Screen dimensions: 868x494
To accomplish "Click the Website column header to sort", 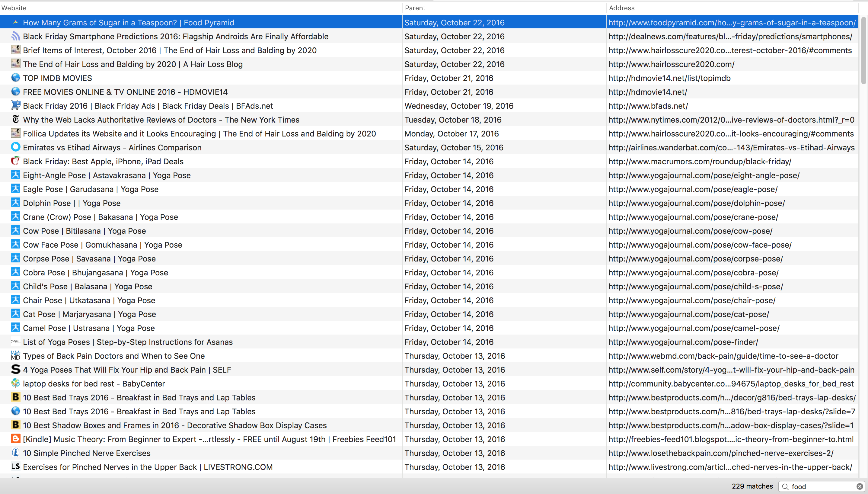I will pyautogui.click(x=15, y=8).
